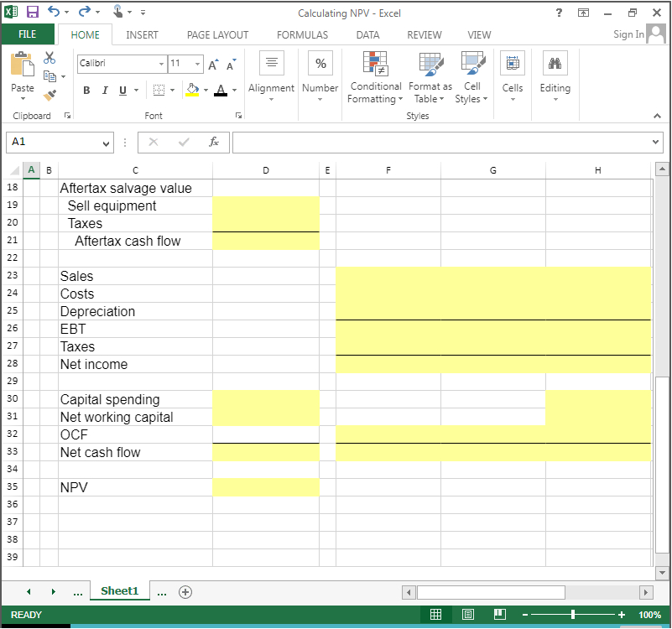Screen dimensions: 672x629
Task: Open the Cell Styles gallery
Action: click(x=471, y=77)
